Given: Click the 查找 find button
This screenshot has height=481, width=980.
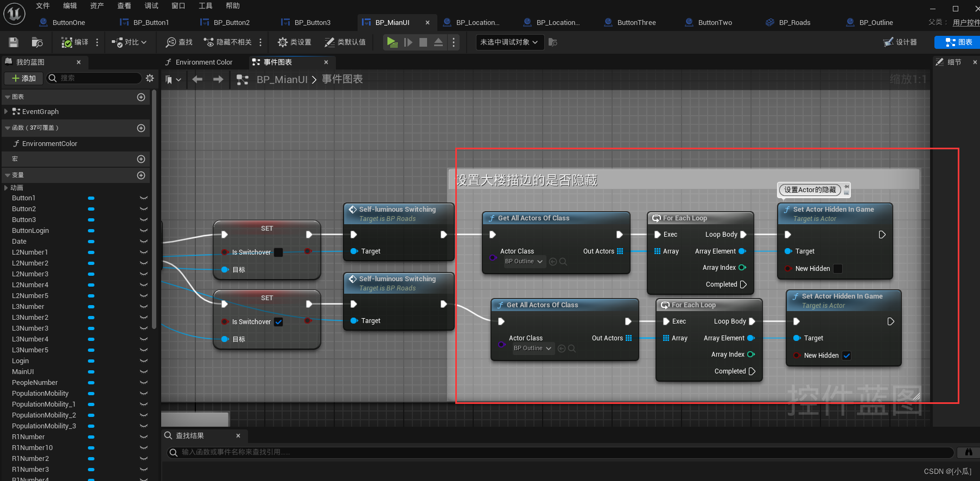Looking at the screenshot, I should pyautogui.click(x=179, y=42).
